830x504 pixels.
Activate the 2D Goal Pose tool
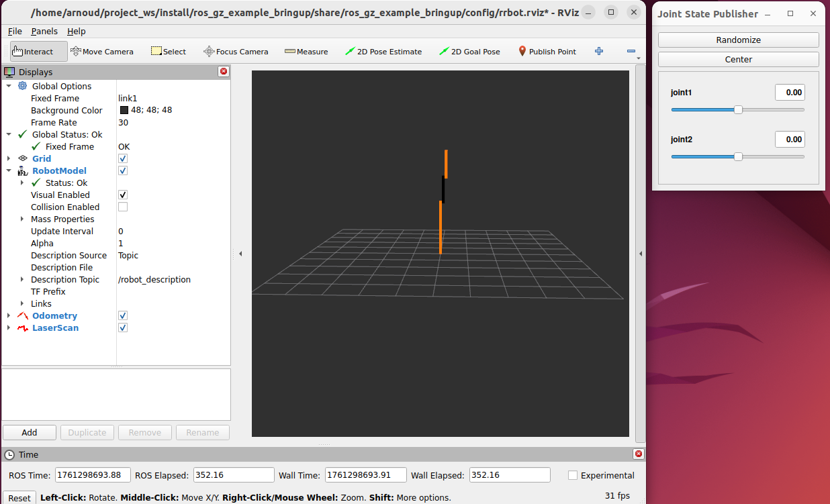(x=469, y=52)
